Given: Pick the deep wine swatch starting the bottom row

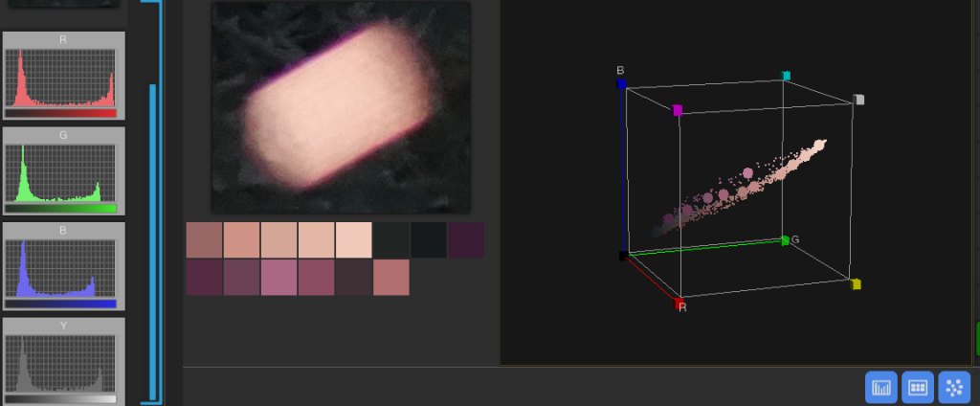Looking at the screenshot, I should click(x=205, y=277).
